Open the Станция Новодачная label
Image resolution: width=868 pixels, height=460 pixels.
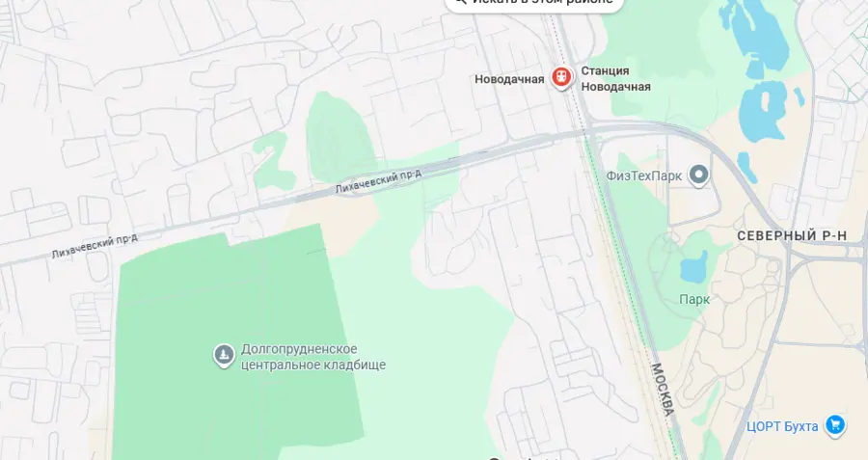[615, 79]
